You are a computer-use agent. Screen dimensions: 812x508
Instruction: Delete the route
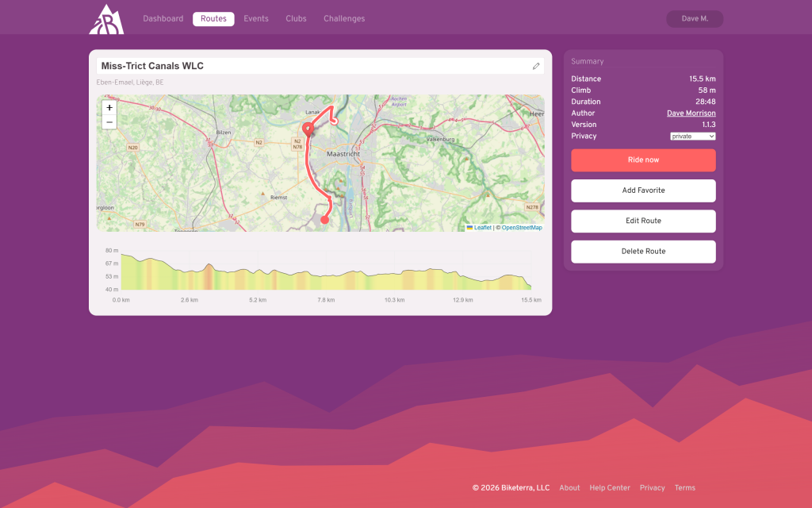[643, 252]
